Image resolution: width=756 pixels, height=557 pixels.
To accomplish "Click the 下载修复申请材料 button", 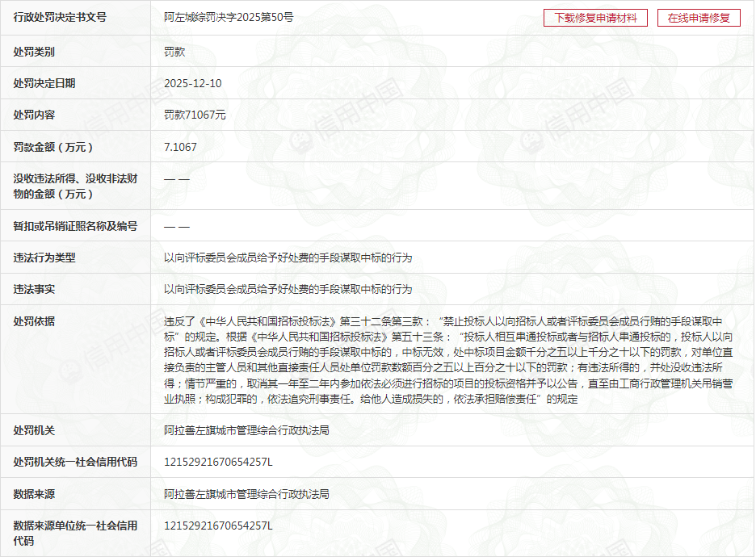I will pyautogui.click(x=595, y=18).
